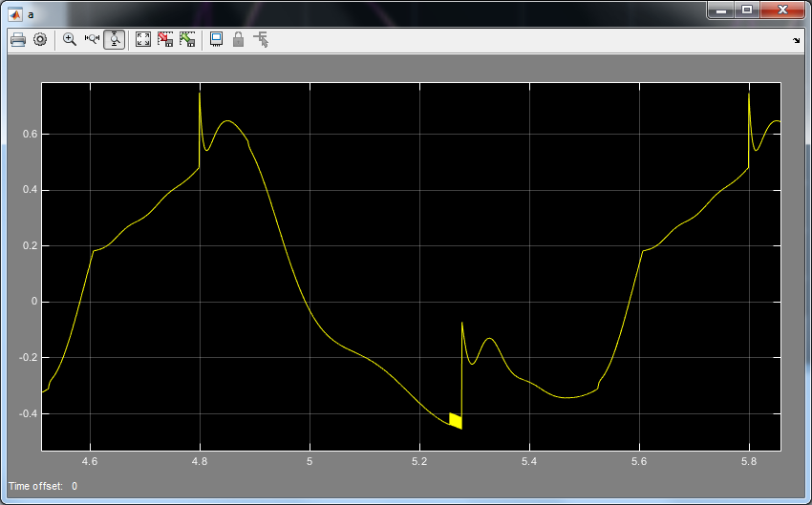Minimize the scope window
812x505 pixels.
click(721, 10)
